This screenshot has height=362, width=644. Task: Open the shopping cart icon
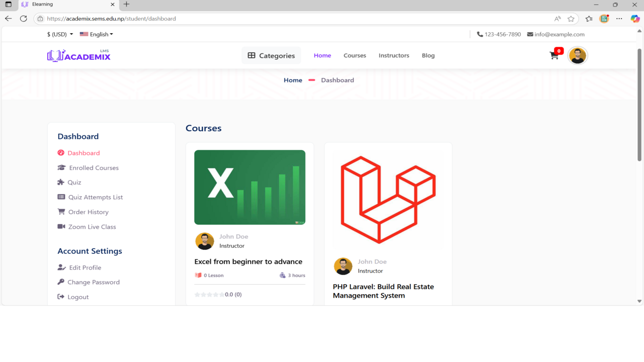point(554,56)
